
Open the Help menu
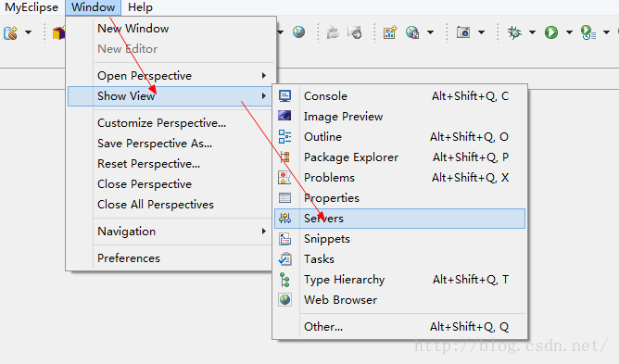point(140,7)
